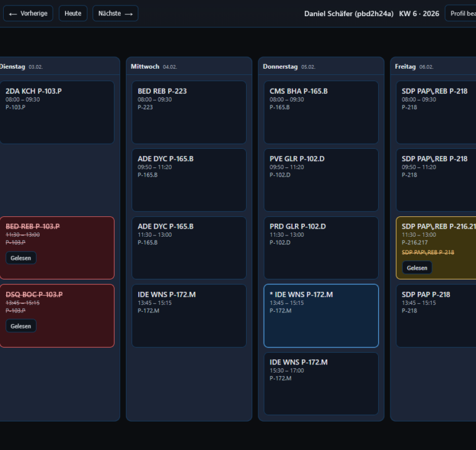The image size is (476, 450).
Task: Open the 2DA KCH P-103.P lesson card
Action: click(56, 112)
